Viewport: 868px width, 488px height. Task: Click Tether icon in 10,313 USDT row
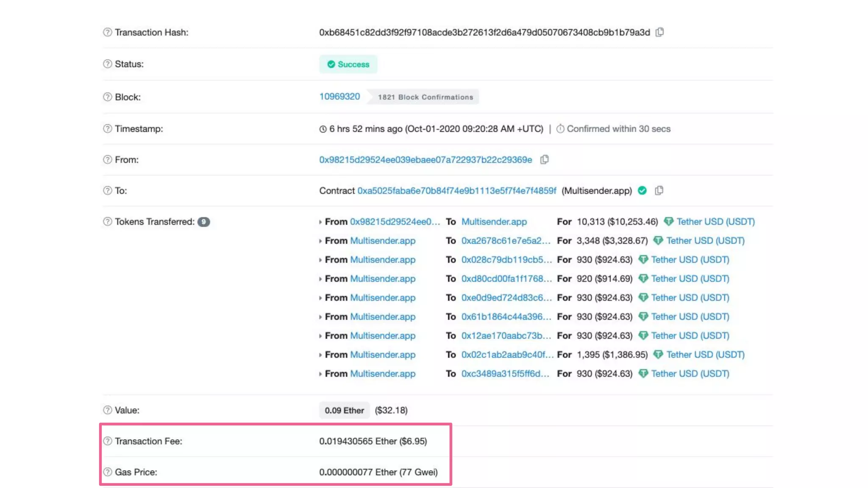pos(668,222)
